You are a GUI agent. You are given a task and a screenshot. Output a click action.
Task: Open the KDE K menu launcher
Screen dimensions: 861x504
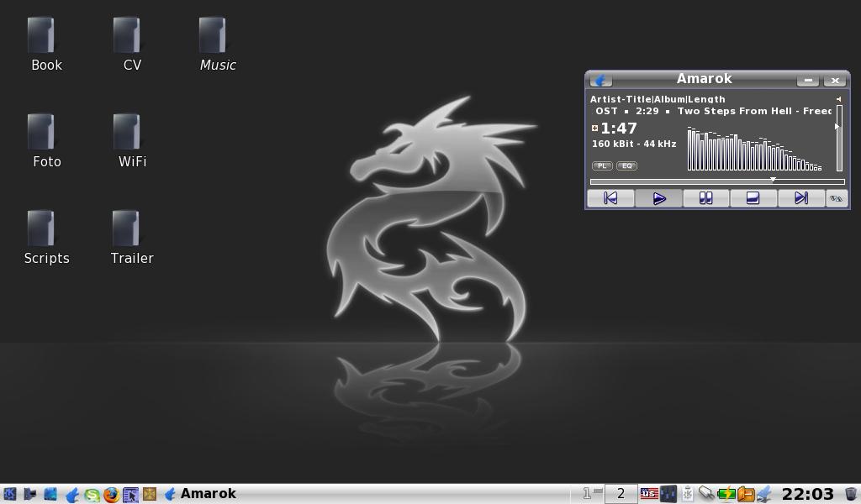pyautogui.click(x=9, y=494)
